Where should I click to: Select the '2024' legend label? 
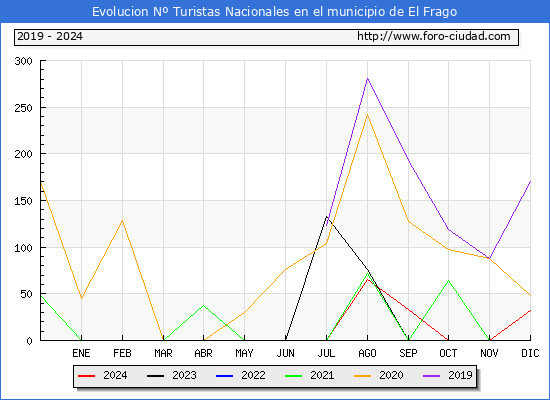pyautogui.click(x=115, y=375)
